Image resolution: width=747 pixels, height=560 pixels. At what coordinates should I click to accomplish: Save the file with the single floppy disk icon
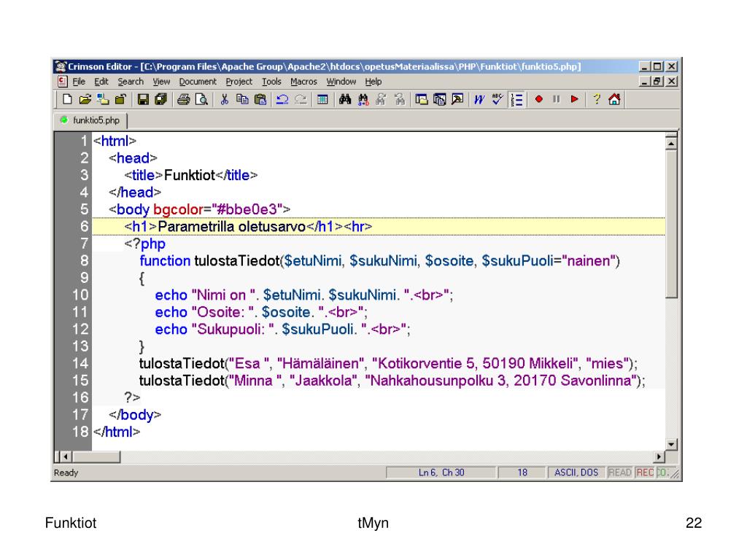[143, 99]
